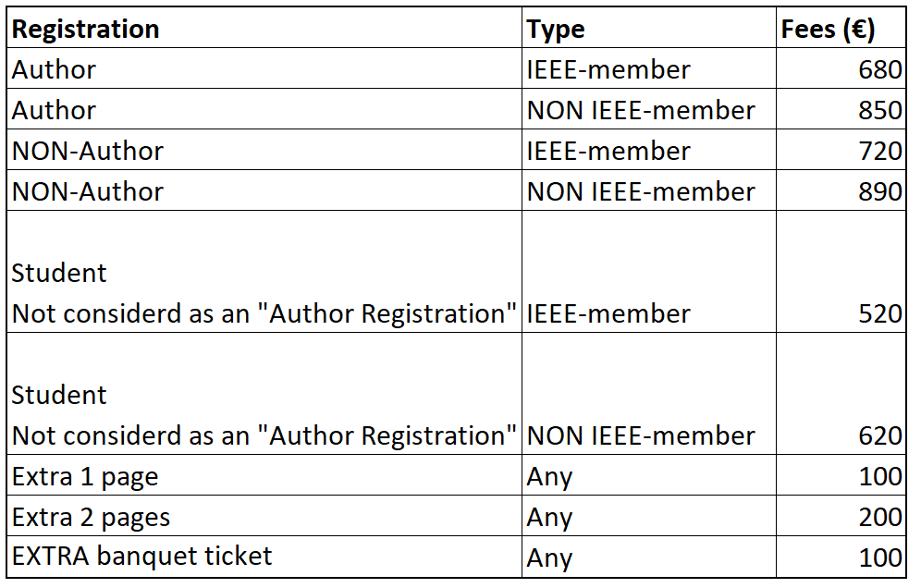Click the fee cell showing 680
Screen dimensions: 921x588
[841, 68]
